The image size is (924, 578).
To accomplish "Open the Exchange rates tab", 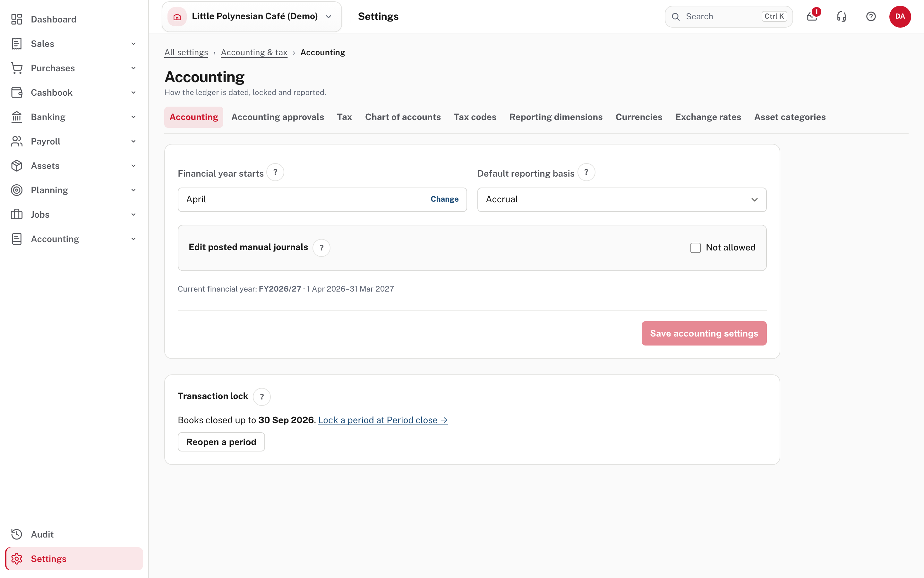I will click(x=708, y=117).
